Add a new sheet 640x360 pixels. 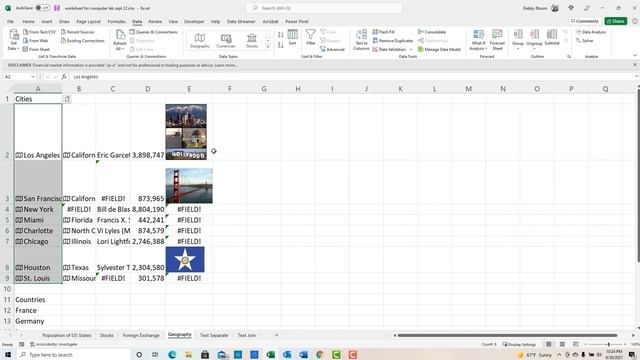(276, 335)
